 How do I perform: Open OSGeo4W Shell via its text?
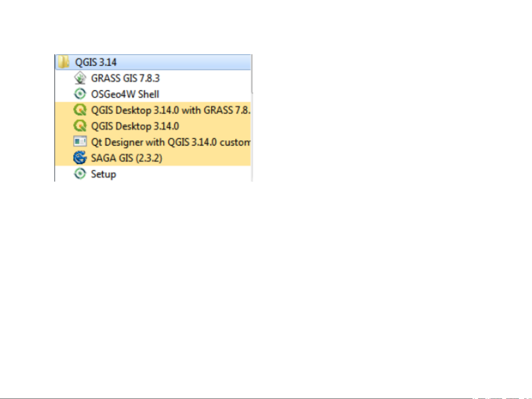coord(125,94)
